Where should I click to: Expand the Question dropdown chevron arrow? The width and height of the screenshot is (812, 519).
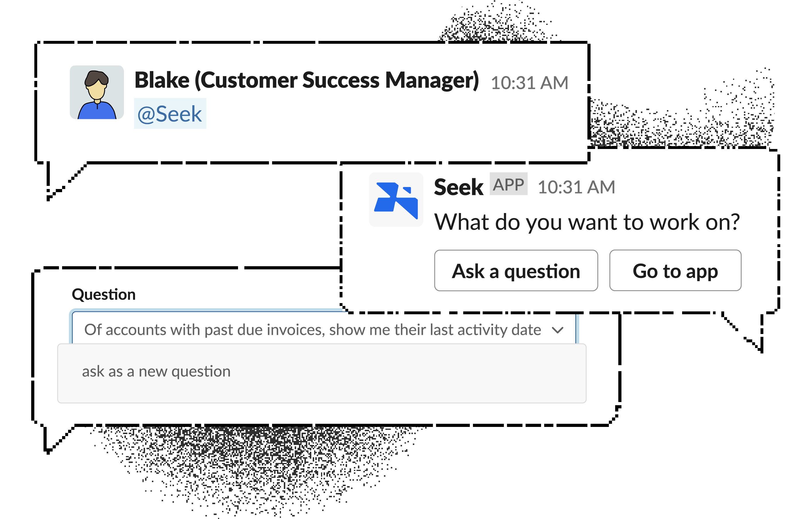(558, 330)
